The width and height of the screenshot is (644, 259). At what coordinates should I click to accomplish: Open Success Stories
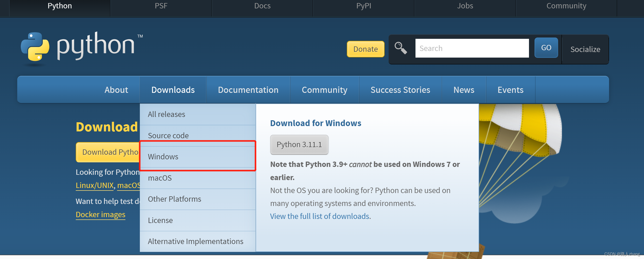coord(400,90)
